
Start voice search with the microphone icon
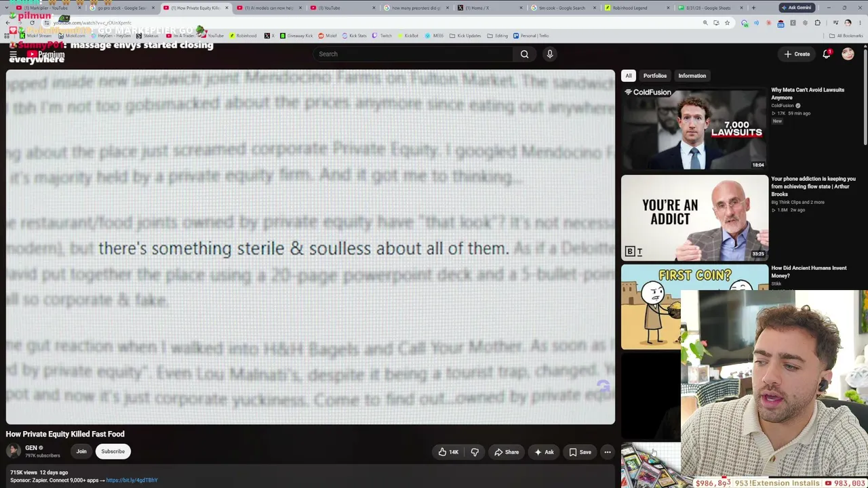(550, 54)
